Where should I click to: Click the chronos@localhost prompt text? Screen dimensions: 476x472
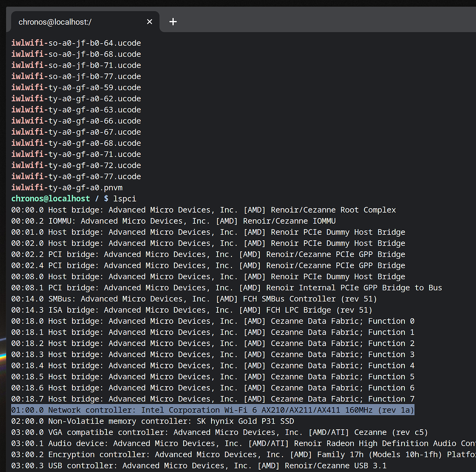tap(50, 199)
